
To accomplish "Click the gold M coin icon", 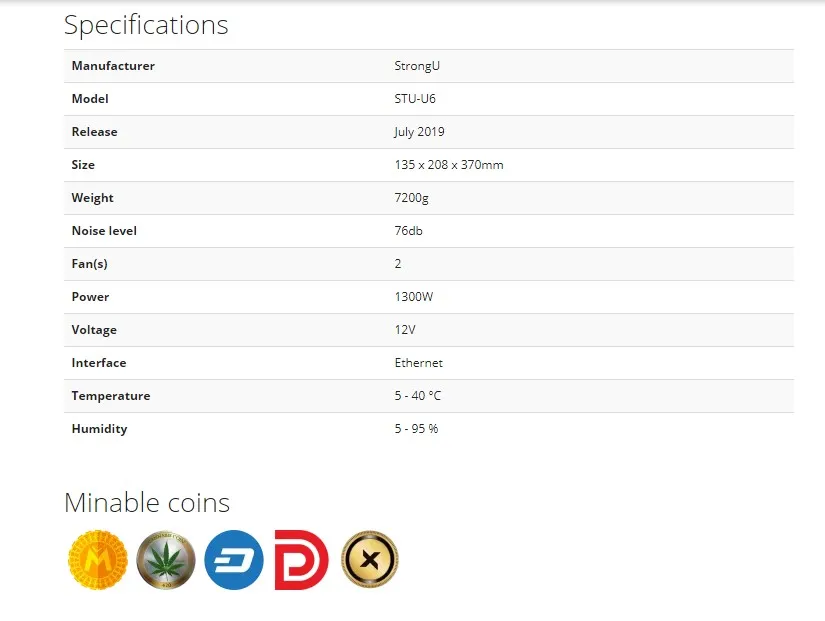I will point(98,559).
